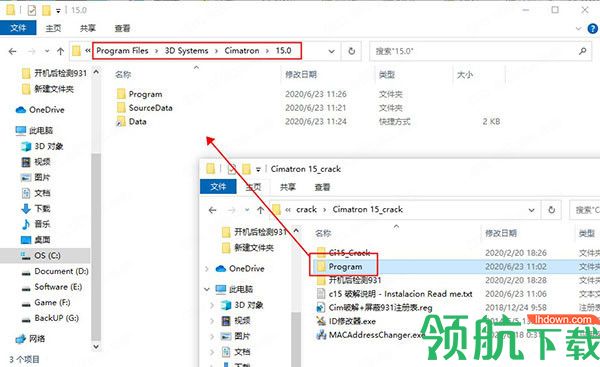The image size is (600, 367).
Task: Go back in the 15.0 window
Action: 13,51
